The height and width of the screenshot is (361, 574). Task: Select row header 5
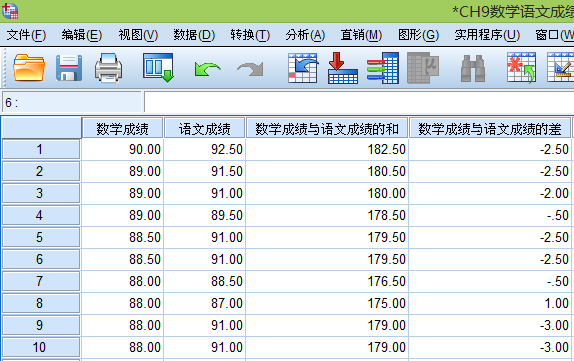pyautogui.click(x=41, y=237)
